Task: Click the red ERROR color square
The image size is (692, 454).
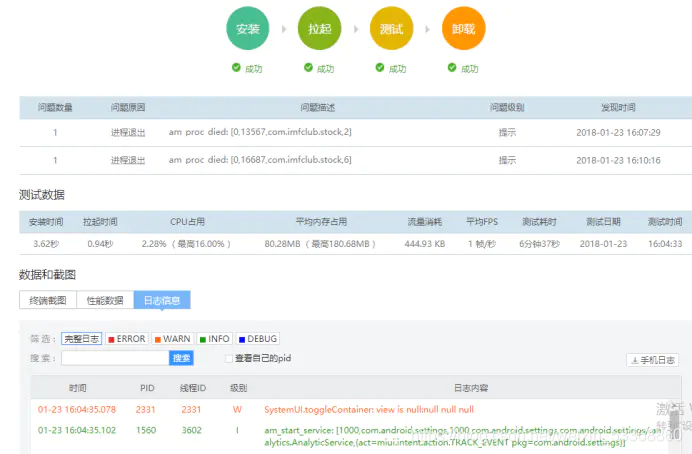Action: pyautogui.click(x=111, y=339)
